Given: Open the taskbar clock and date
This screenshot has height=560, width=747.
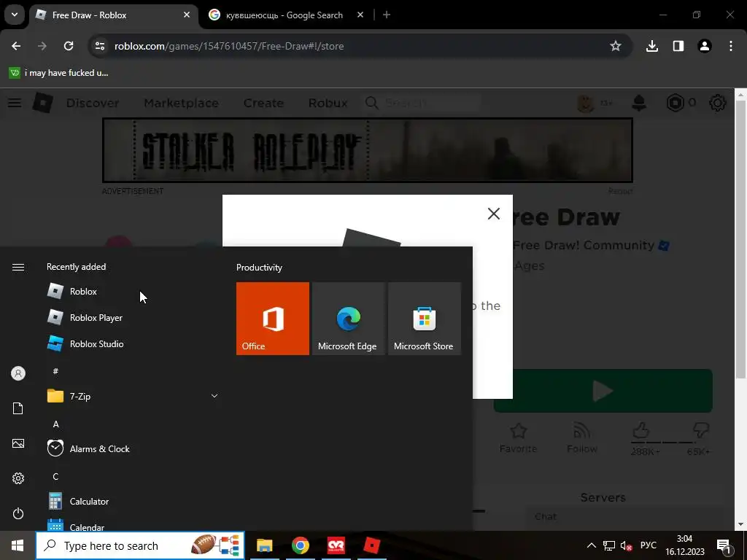Looking at the screenshot, I should point(684,545).
